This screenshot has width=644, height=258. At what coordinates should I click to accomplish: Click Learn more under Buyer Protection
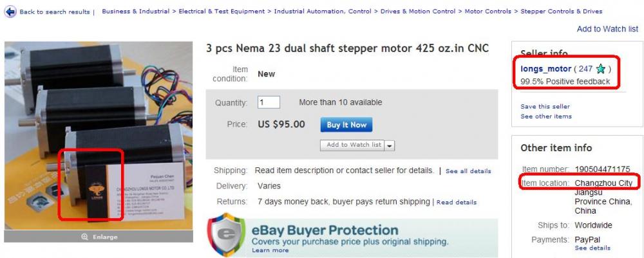point(270,250)
